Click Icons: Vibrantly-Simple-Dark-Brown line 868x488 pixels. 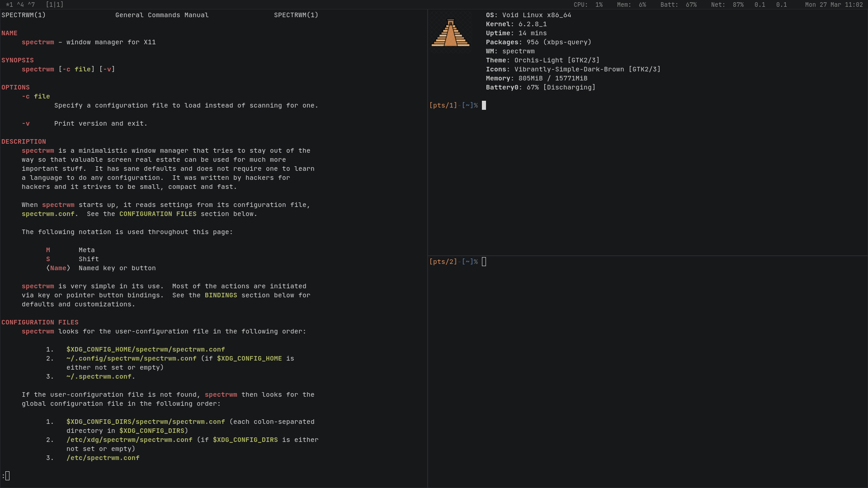(573, 69)
